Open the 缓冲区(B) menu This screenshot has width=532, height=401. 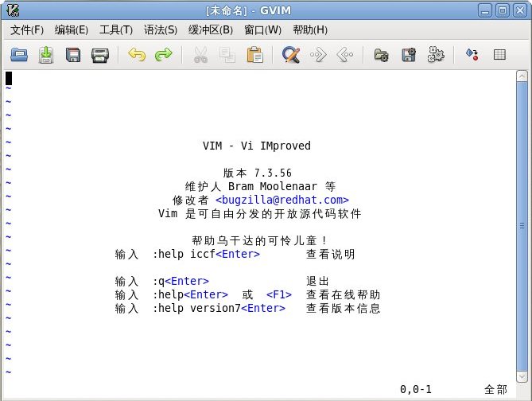[x=211, y=30]
